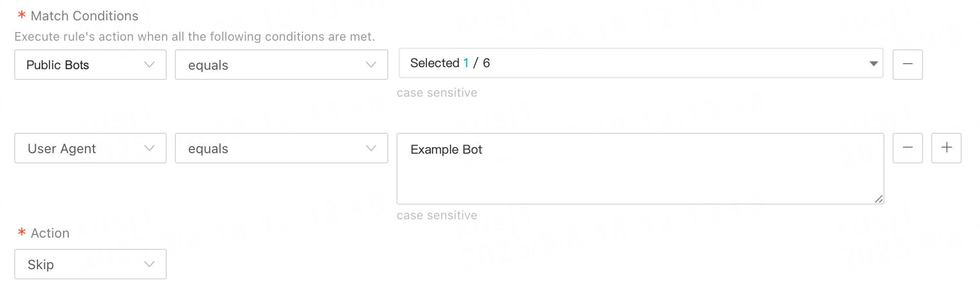Screen dimensions: 980x288
Task: Click the chevron arrow beside Skip
Action: pos(149,264)
